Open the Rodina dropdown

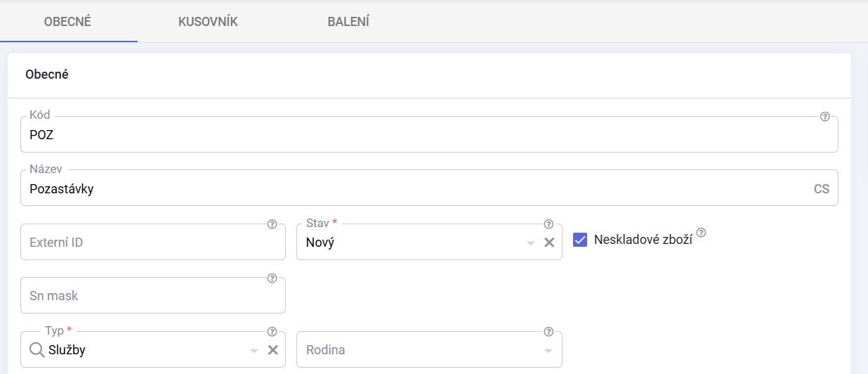429,349
